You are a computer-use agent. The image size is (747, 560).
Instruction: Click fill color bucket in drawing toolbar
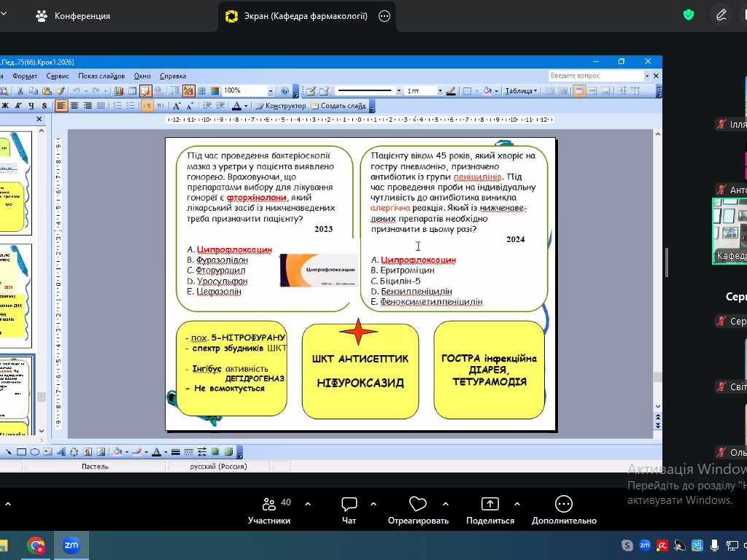pyautogui.click(x=117, y=452)
